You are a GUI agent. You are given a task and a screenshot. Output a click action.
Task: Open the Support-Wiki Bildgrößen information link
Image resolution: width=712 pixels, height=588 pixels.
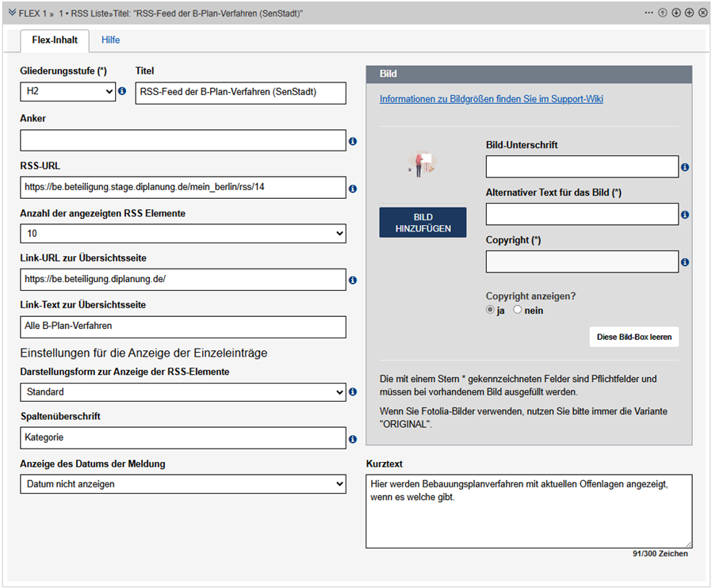(491, 99)
